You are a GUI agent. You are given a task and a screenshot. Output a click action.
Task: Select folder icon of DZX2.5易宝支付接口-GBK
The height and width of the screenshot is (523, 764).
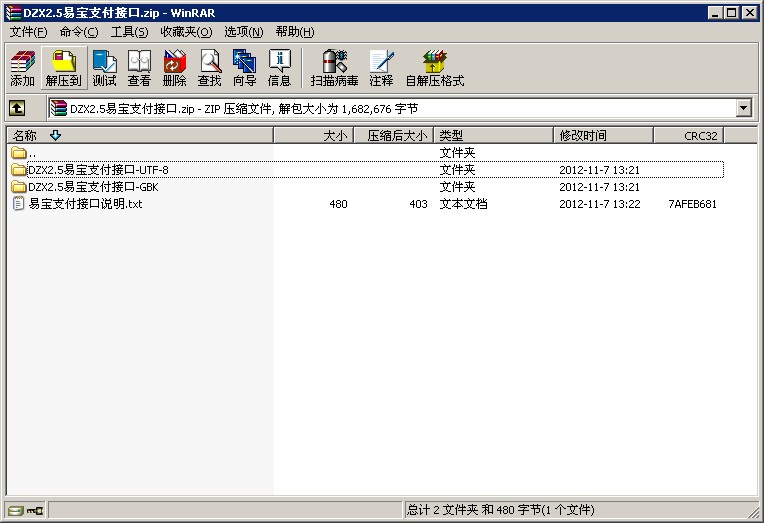(19, 187)
